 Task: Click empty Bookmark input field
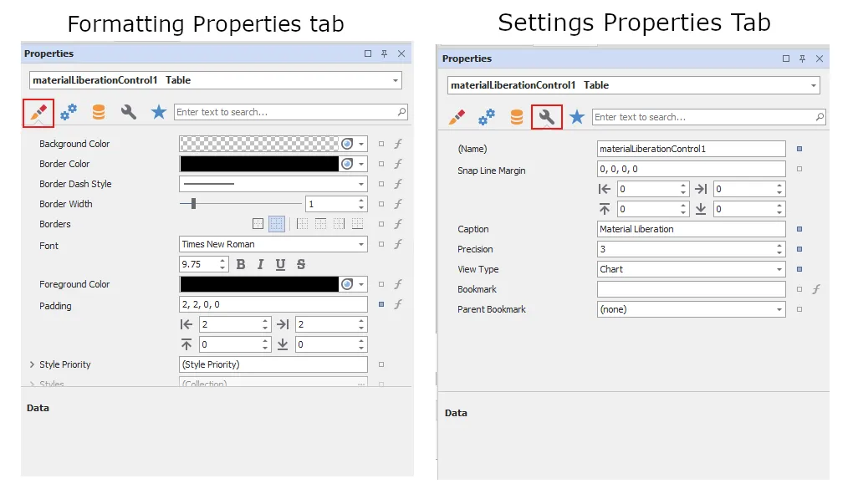(691, 289)
